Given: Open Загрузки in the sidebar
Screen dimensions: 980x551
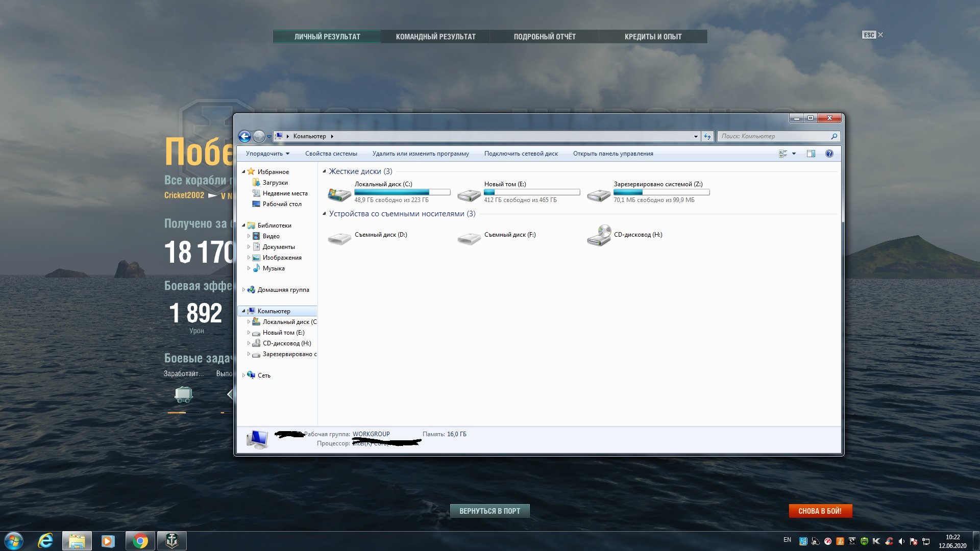Looking at the screenshot, I should tap(275, 183).
